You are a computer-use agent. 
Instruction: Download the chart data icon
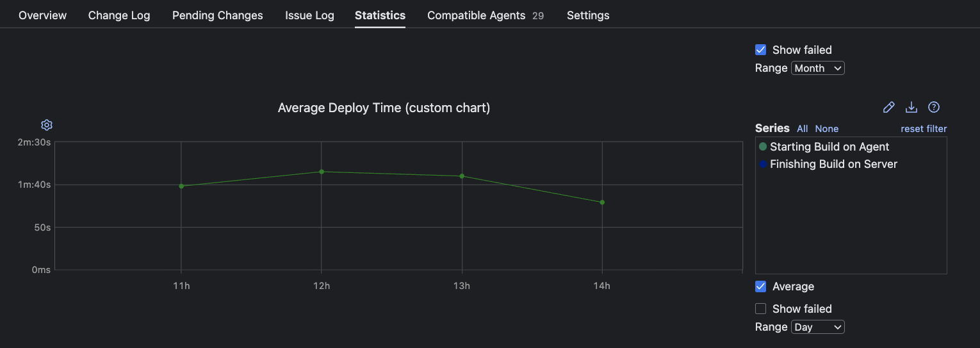click(911, 107)
